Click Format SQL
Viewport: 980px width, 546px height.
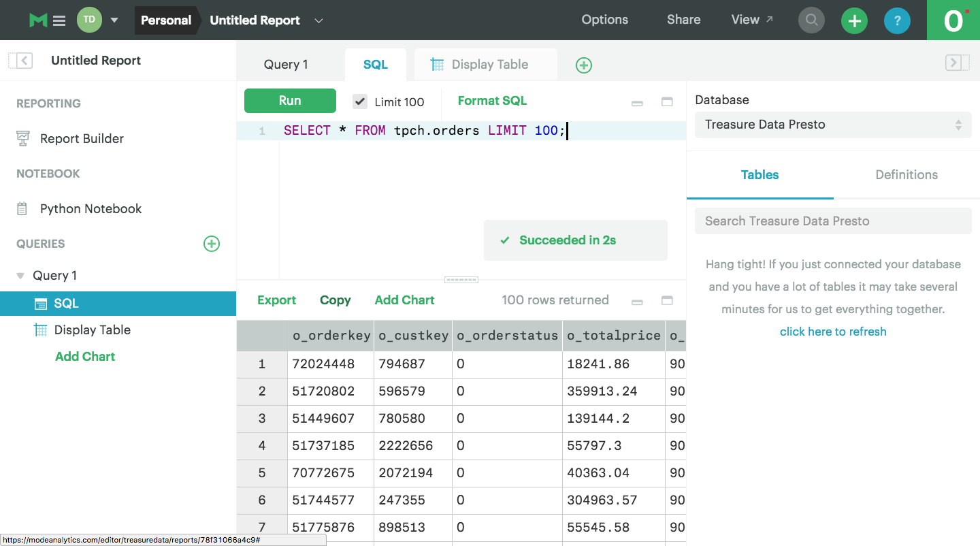[492, 101]
